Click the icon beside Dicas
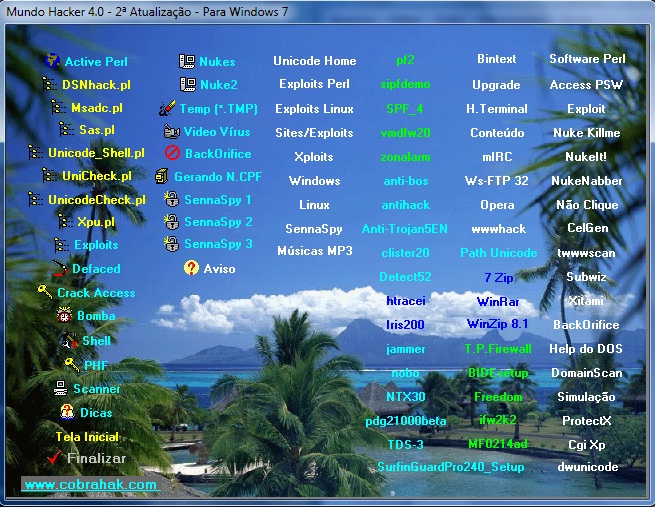 click(66, 411)
